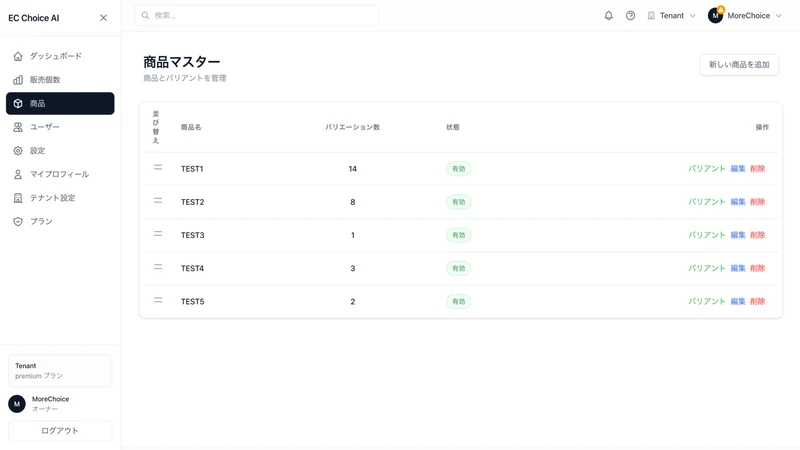Grab the reorder handle for TEST3

[x=158, y=234]
